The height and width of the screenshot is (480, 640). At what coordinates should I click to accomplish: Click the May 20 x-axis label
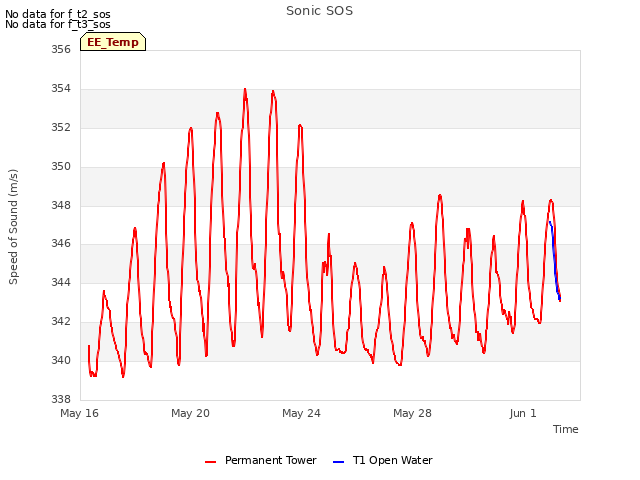tap(190, 413)
